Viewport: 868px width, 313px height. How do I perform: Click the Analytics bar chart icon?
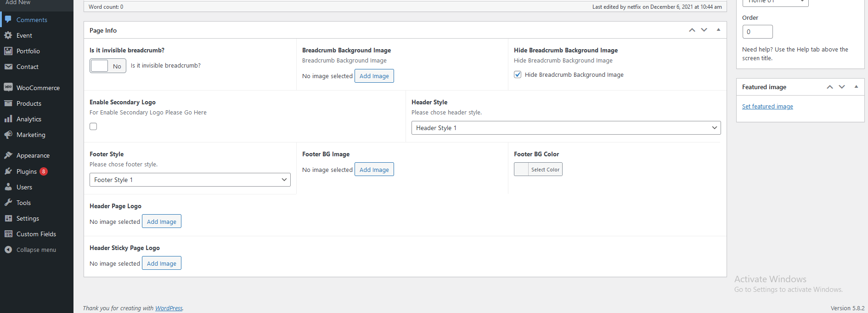click(x=8, y=119)
